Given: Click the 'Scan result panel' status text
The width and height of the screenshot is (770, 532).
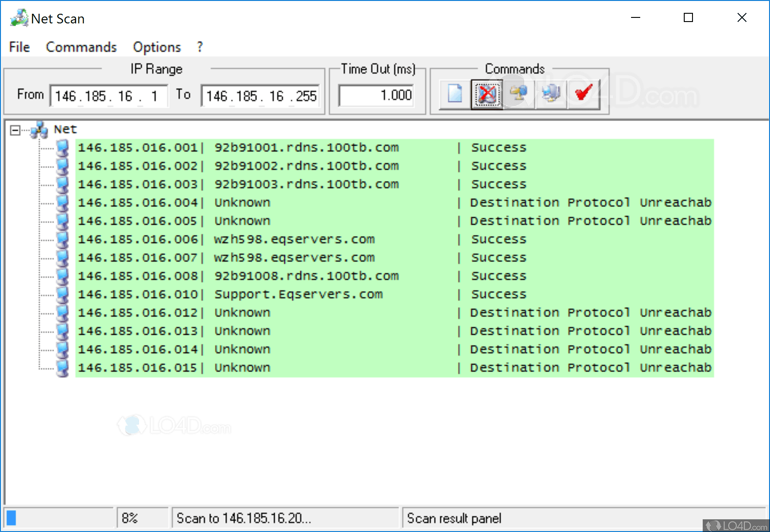Looking at the screenshot, I should 454,518.
